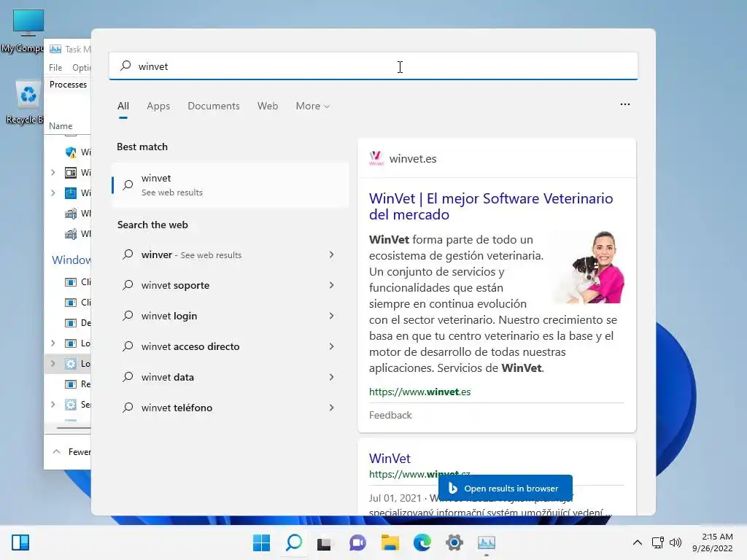This screenshot has width=747, height=560.
Task: Expand the third Wi process row in Task Manager
Action: click(x=53, y=192)
